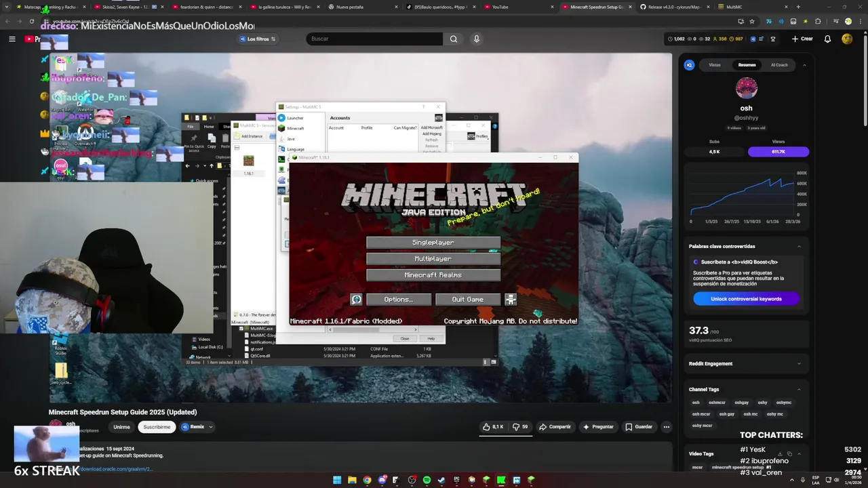
Task: Click the Preguntar button
Action: point(598,427)
